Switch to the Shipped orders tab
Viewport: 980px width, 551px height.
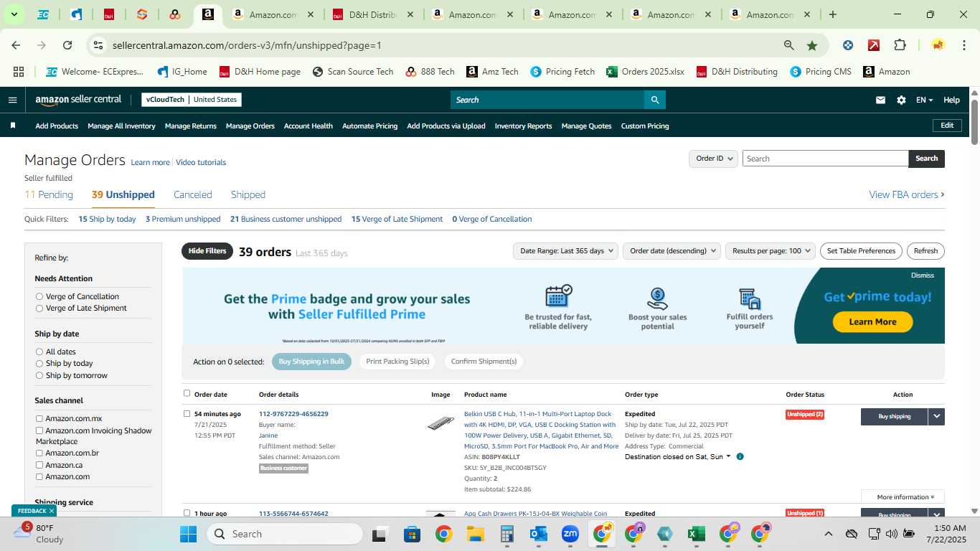pyautogui.click(x=248, y=194)
